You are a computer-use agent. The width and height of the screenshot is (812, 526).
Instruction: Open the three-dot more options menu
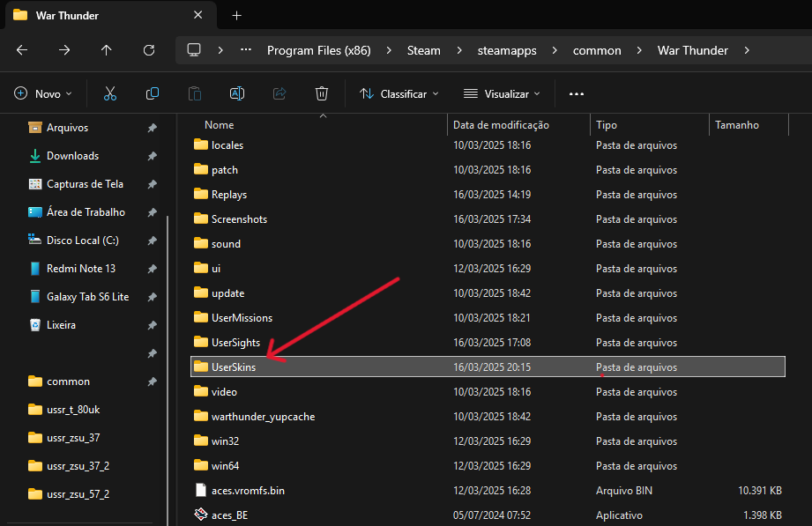tap(577, 93)
